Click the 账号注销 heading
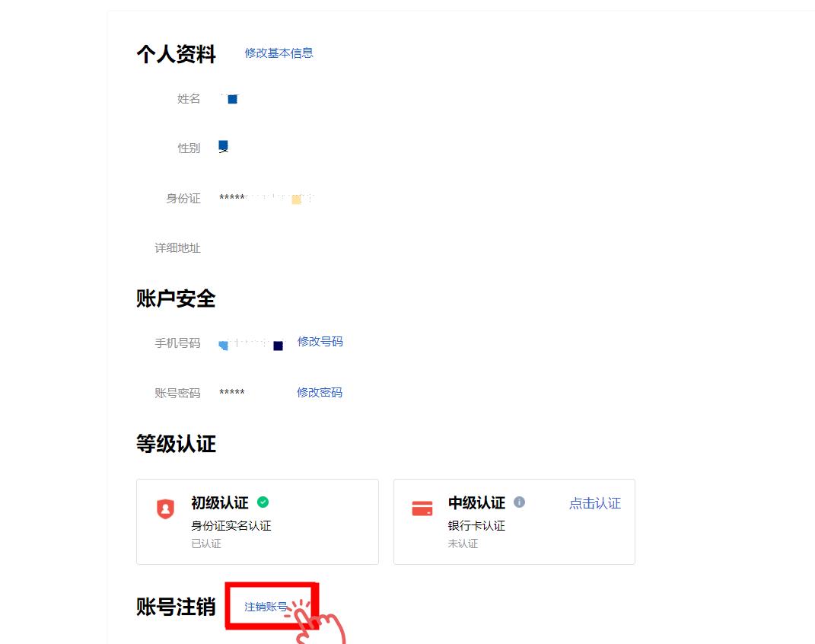 coord(177,607)
